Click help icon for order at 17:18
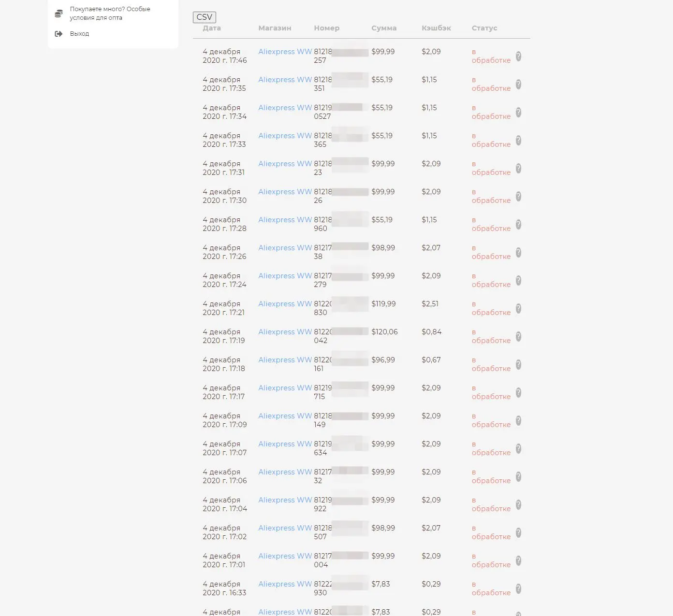Image resolution: width=673 pixels, height=616 pixels. pos(518,365)
